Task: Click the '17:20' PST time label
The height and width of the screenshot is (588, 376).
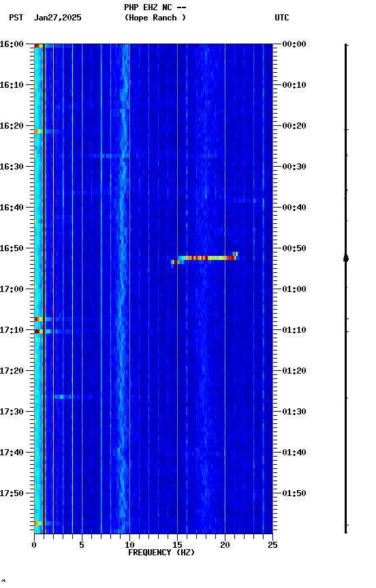Action: [x=12, y=371]
